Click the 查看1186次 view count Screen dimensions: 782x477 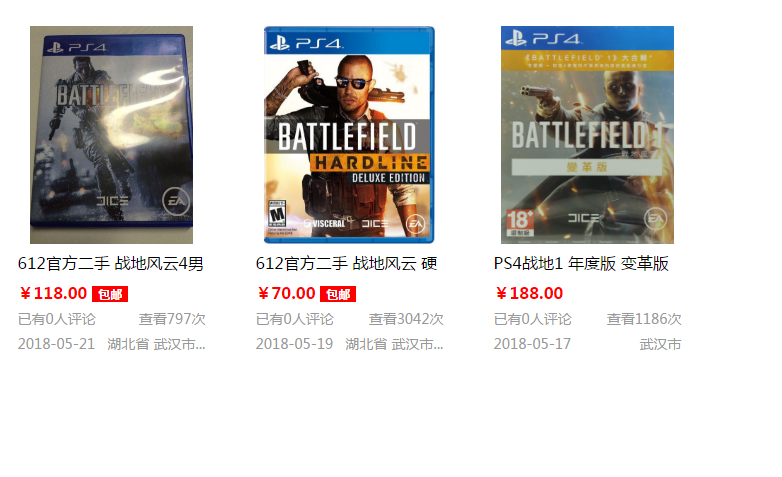click(x=644, y=319)
